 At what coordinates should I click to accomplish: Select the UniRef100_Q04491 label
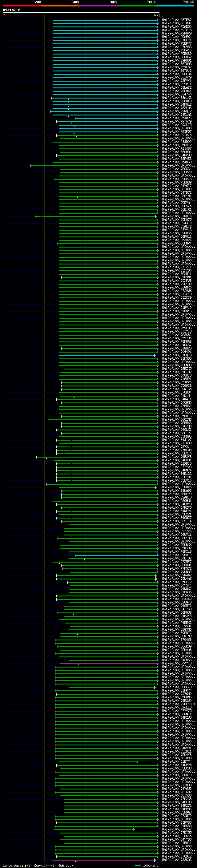coord(177,352)
